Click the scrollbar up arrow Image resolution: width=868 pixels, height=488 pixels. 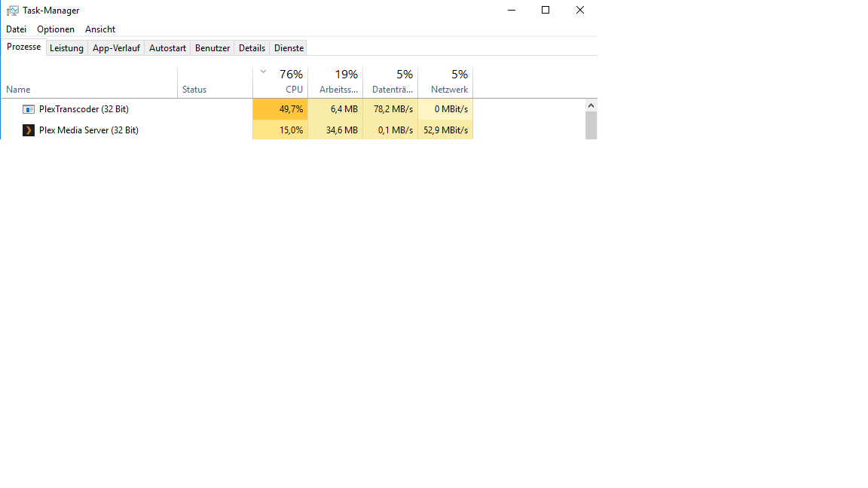591,105
